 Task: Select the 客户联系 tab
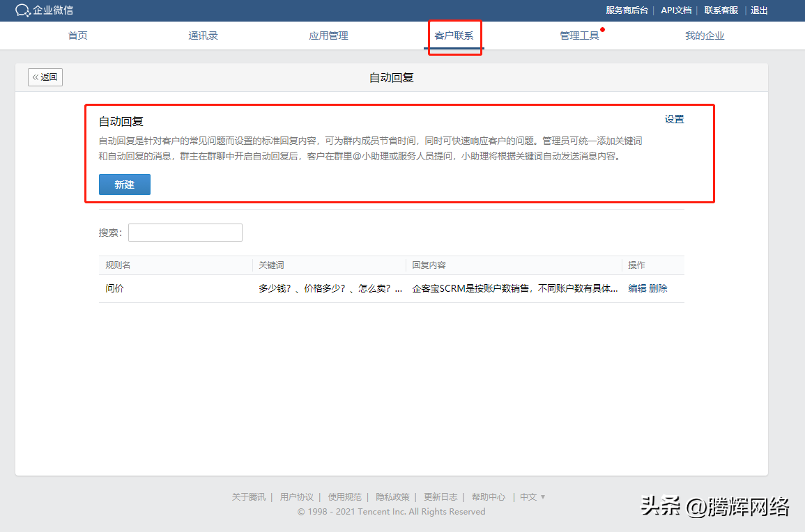[x=454, y=36]
